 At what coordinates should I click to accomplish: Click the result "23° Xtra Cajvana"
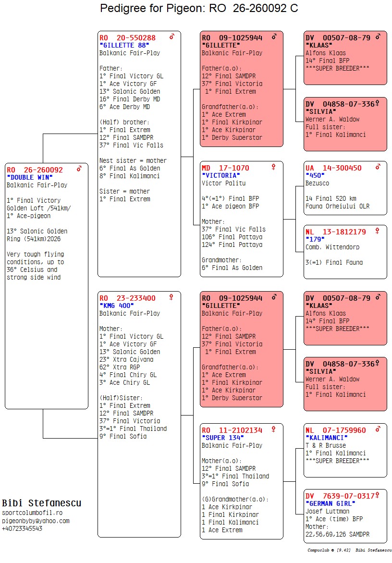pyautogui.click(x=126, y=359)
